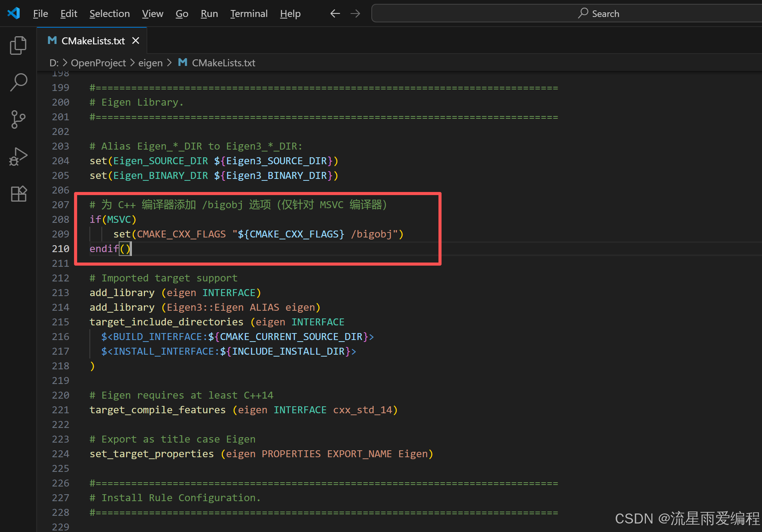762x532 pixels.
Task: Expand the D: drive breadcrumb
Action: pyautogui.click(x=54, y=63)
